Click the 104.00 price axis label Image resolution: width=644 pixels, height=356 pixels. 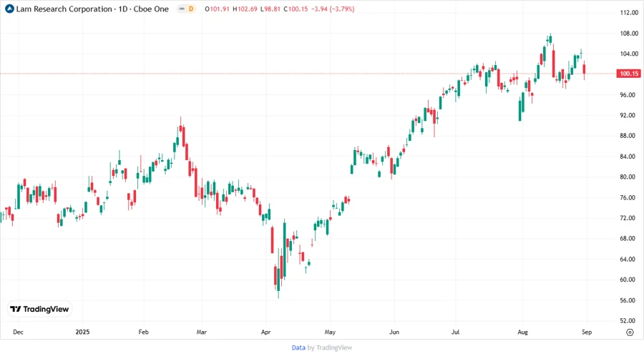coord(629,54)
